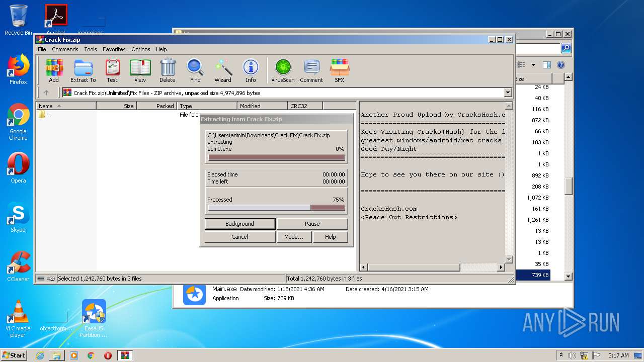Launch Skype from the desktop
The image size is (644, 362).
(x=18, y=217)
